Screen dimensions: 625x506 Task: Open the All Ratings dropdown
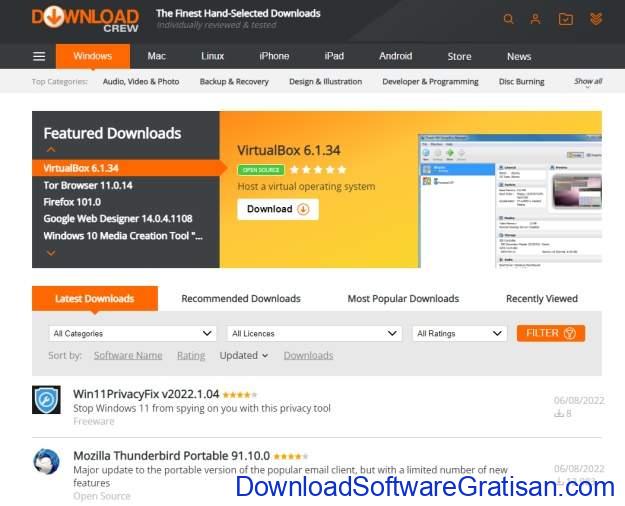460,333
